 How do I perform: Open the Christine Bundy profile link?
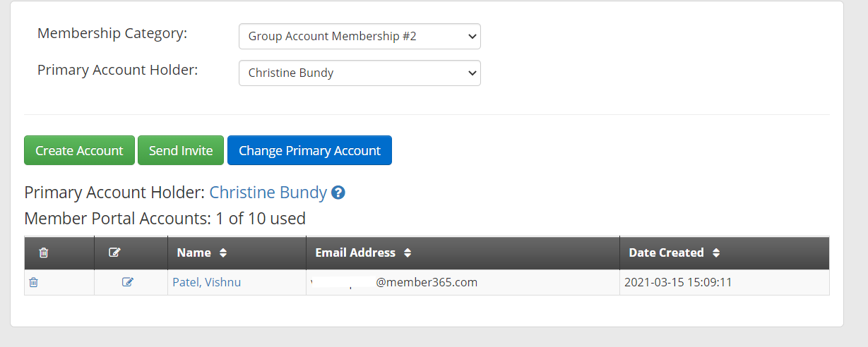pos(268,193)
